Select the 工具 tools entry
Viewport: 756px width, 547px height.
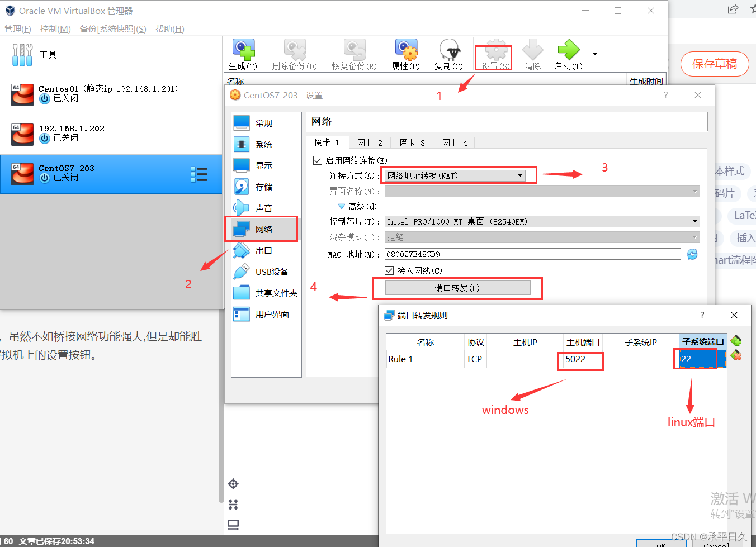(x=111, y=55)
